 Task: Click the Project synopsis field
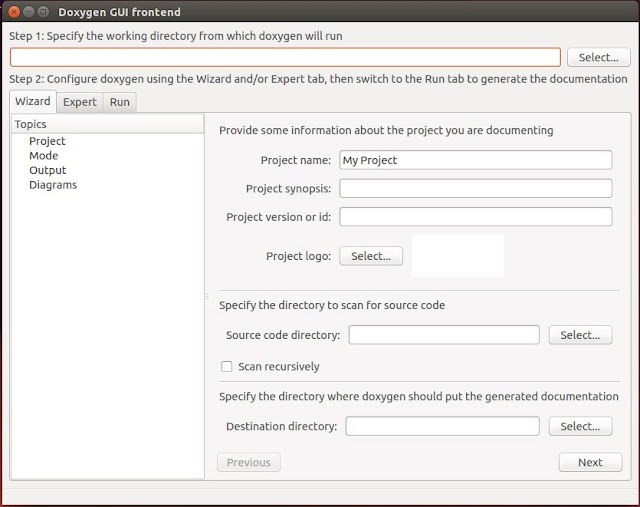(476, 188)
